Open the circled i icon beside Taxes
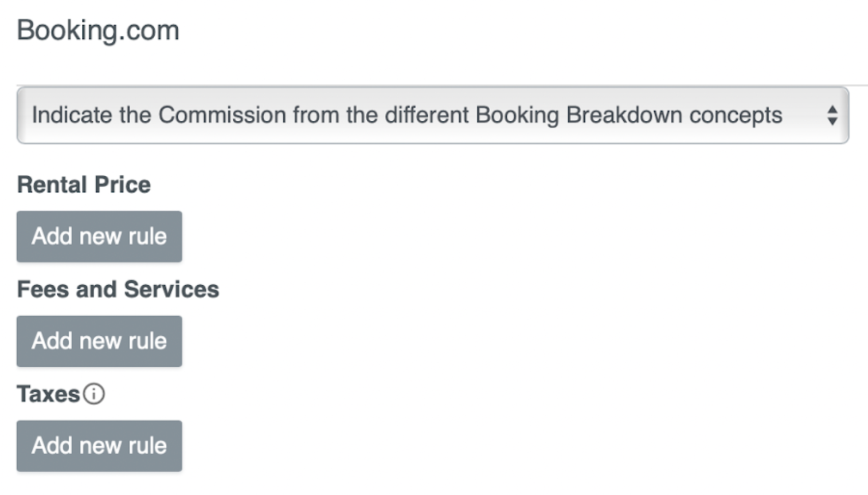 click(x=93, y=394)
